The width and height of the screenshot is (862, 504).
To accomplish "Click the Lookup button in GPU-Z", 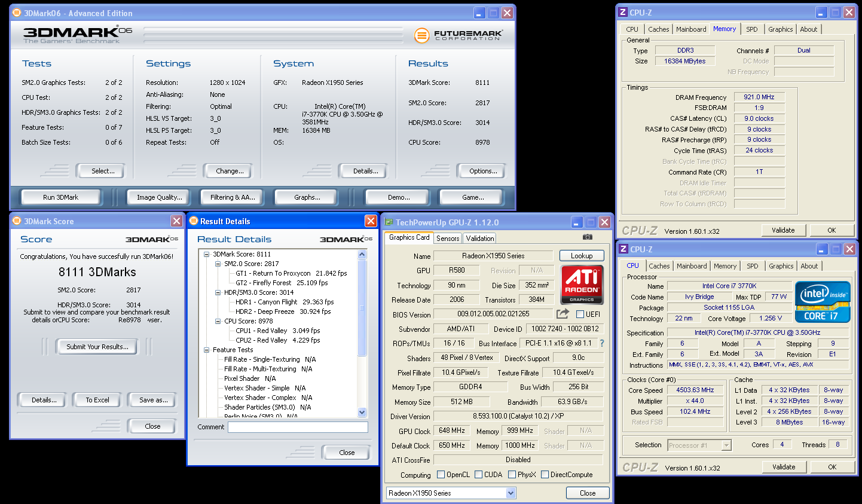I will pyautogui.click(x=582, y=256).
